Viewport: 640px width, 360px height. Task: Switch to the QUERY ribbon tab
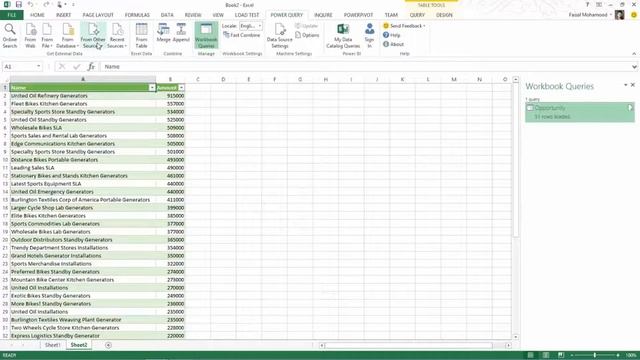(417, 15)
